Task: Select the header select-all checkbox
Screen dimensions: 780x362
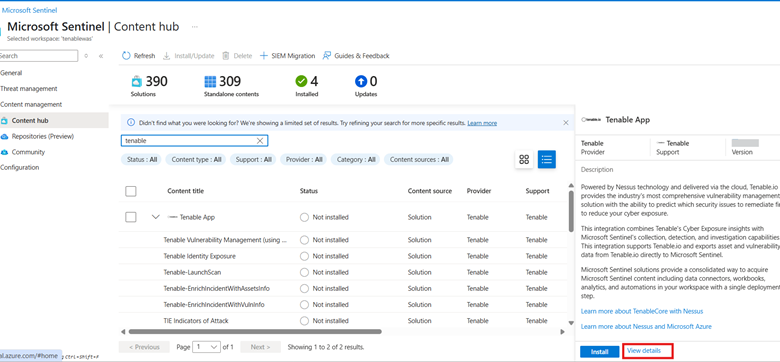Action: tap(131, 191)
